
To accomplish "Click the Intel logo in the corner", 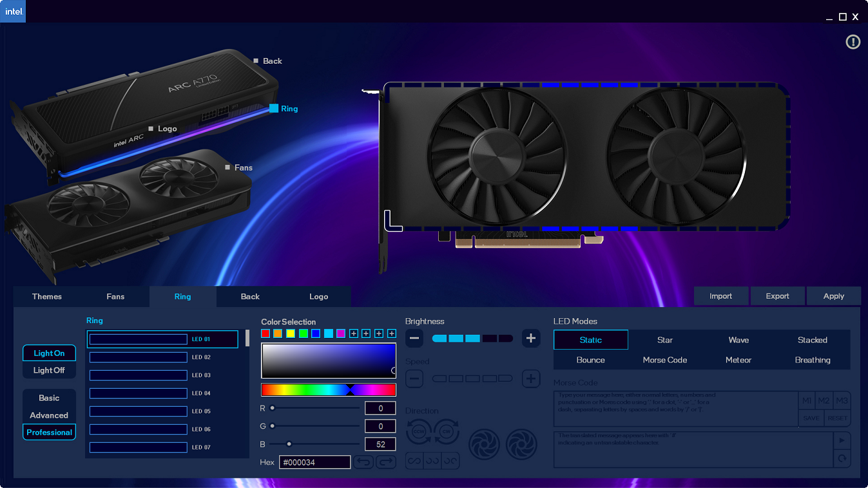I will [x=13, y=11].
